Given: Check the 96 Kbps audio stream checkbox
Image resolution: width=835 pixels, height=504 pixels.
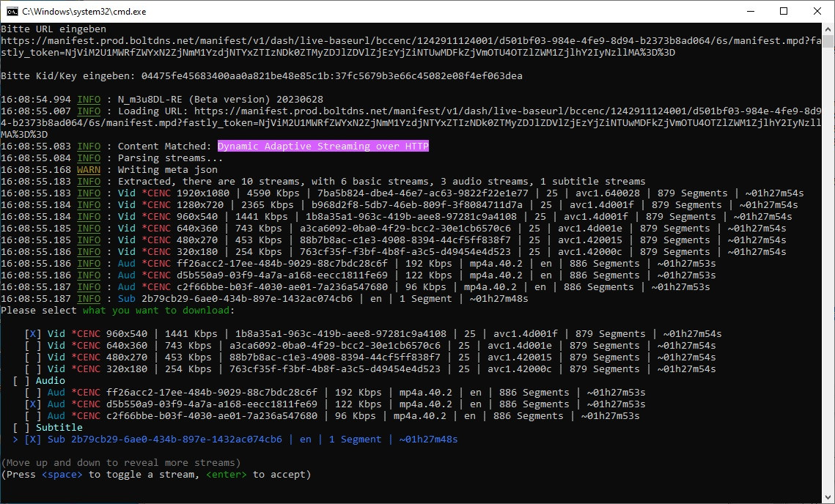Looking at the screenshot, I should pyautogui.click(x=33, y=416).
